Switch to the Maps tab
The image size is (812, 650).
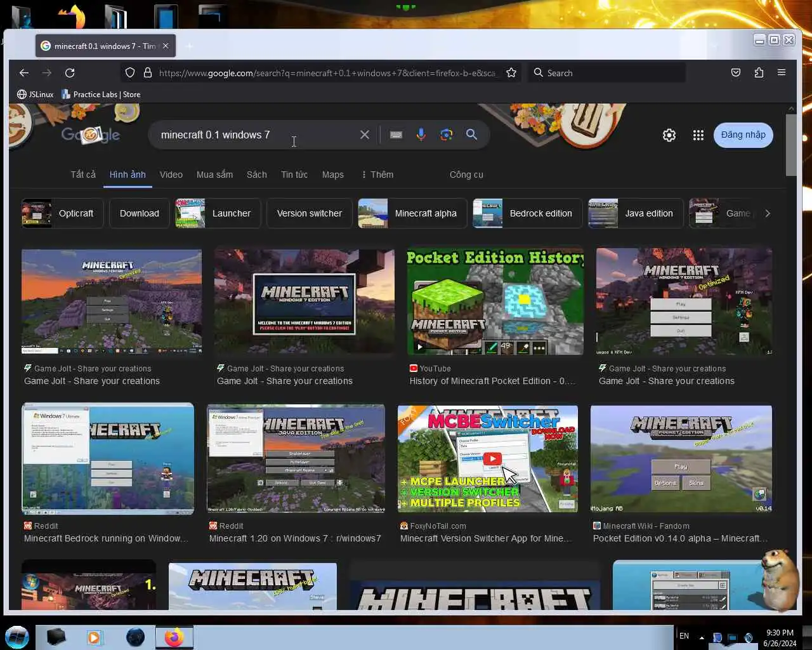click(332, 175)
